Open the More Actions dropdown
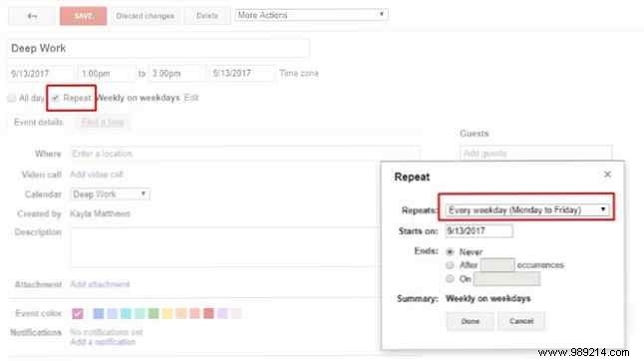The image size is (644, 361). click(311, 15)
